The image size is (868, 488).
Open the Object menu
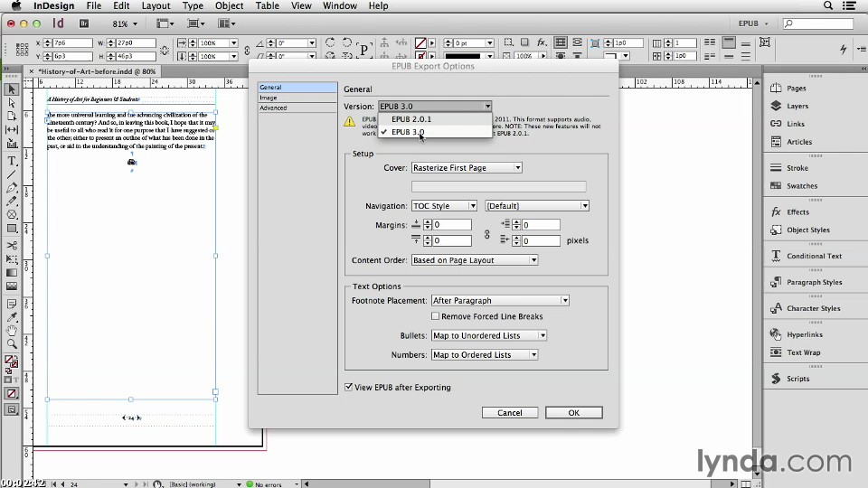click(x=229, y=5)
